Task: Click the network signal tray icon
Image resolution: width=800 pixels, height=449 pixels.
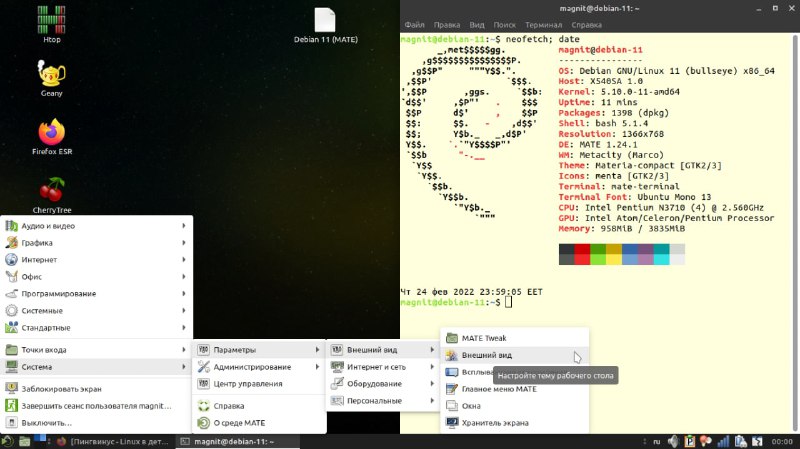Action: coord(723,441)
